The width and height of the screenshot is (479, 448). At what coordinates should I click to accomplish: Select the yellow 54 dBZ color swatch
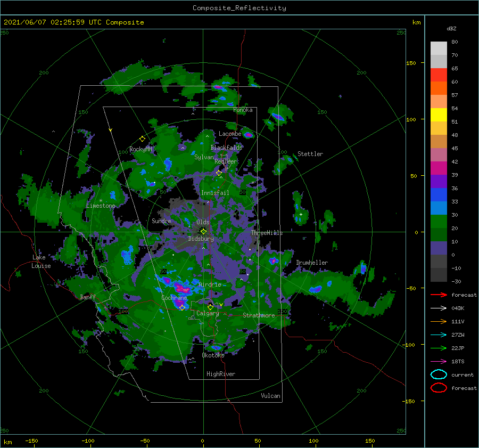point(439,115)
